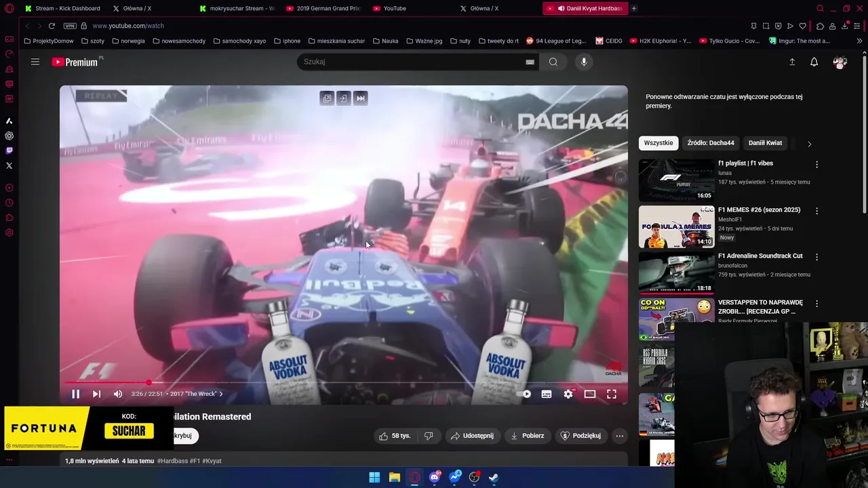Toggle the autoplay switch in player
868x488 pixels.
[x=524, y=394]
